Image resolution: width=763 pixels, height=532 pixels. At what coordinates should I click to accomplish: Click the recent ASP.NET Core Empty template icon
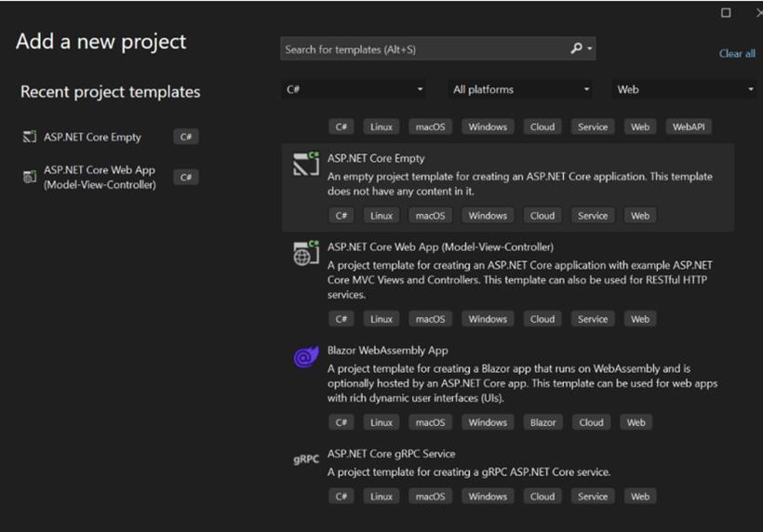point(30,137)
